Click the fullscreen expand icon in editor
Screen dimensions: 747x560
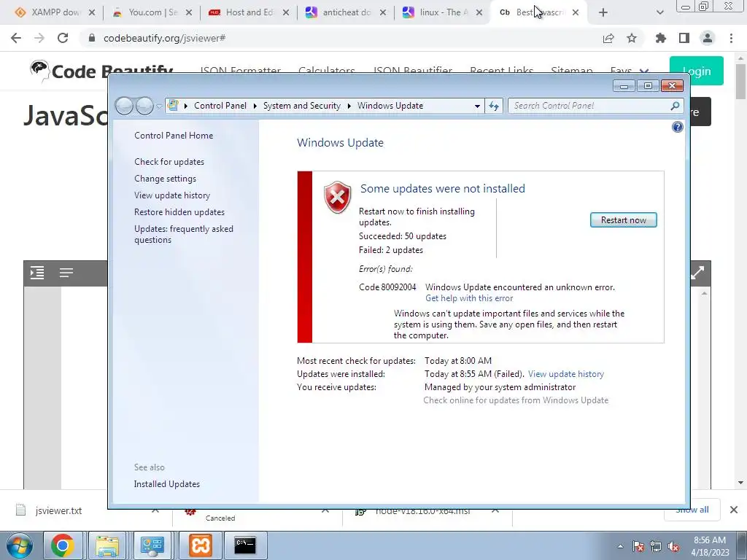tap(697, 273)
